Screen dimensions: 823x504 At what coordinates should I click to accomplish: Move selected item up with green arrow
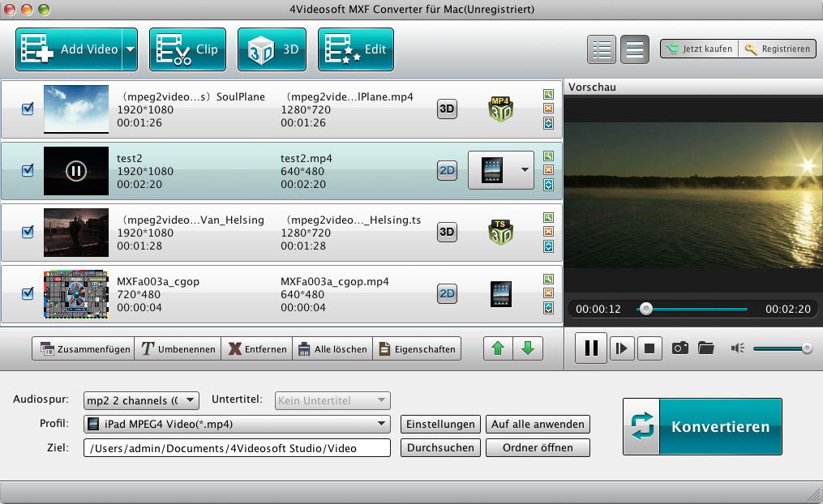coord(497,349)
